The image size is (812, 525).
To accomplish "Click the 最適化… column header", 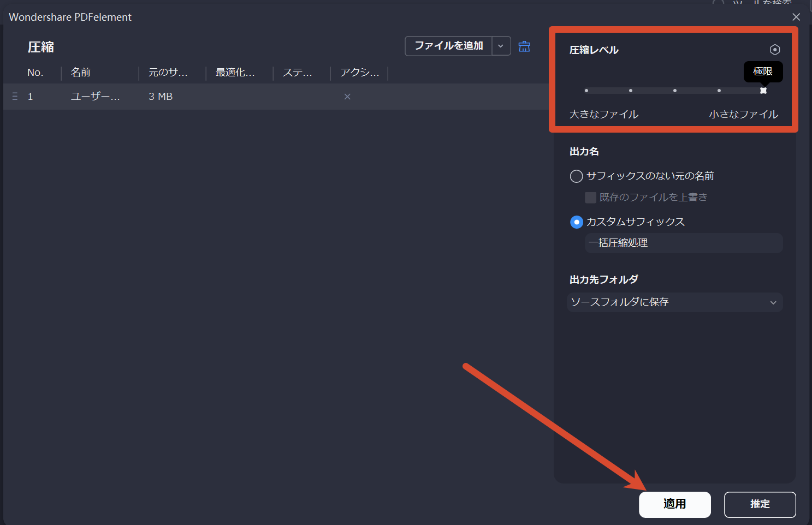I will 235,73.
